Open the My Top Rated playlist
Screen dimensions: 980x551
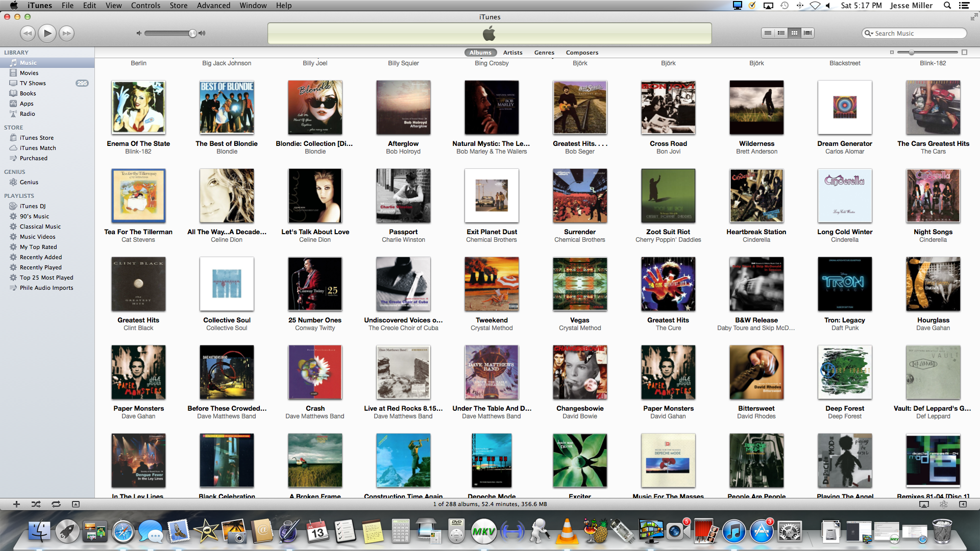point(47,247)
